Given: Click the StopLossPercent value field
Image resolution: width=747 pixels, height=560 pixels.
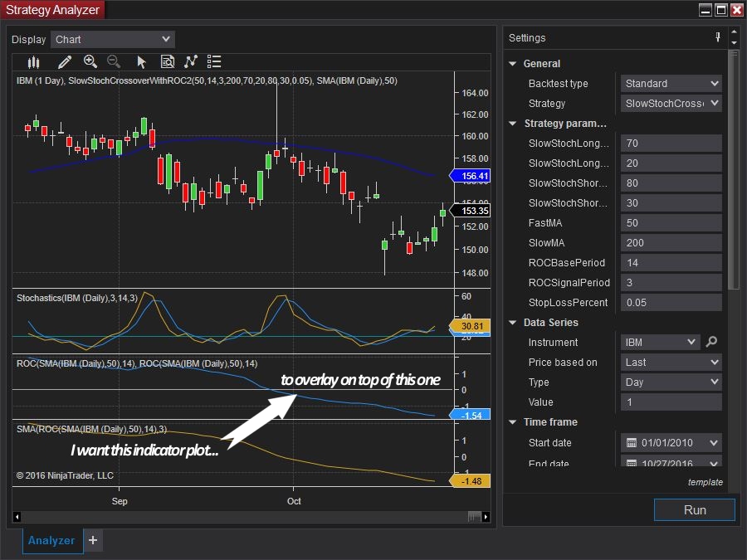Looking at the screenshot, I should (x=671, y=303).
